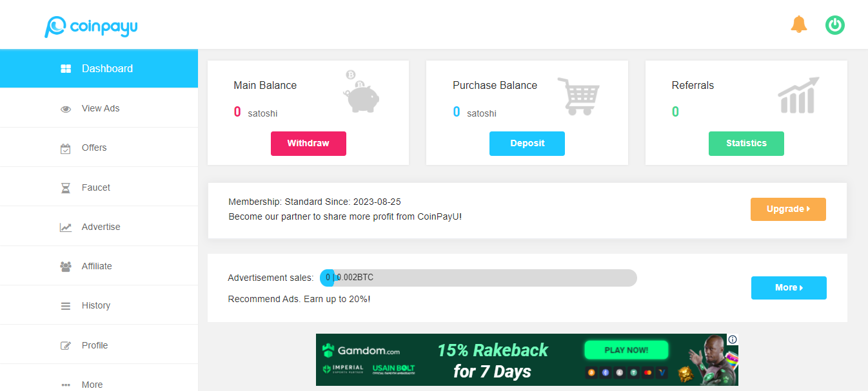Click the View Ads eye icon
868x391 pixels.
pyautogui.click(x=65, y=108)
